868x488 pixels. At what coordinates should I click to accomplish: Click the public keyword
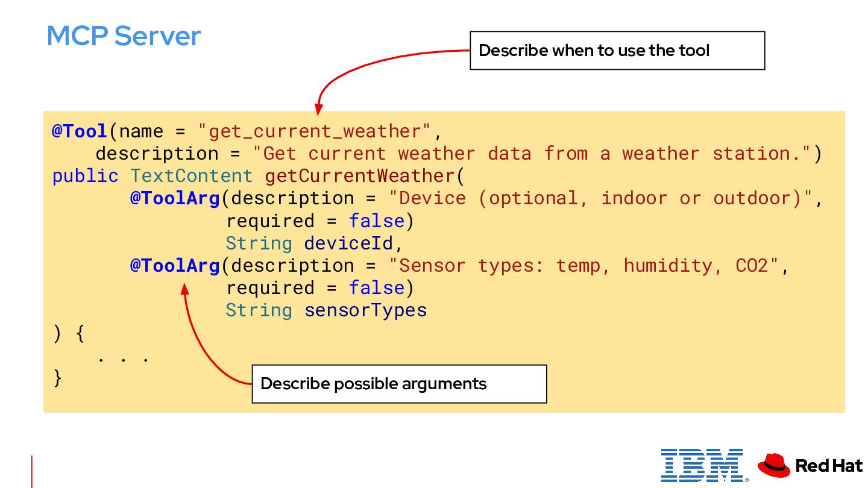[85, 176]
